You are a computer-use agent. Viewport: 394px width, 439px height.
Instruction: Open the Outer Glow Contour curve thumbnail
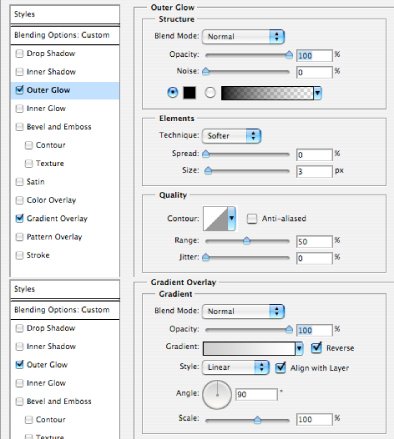point(215,219)
